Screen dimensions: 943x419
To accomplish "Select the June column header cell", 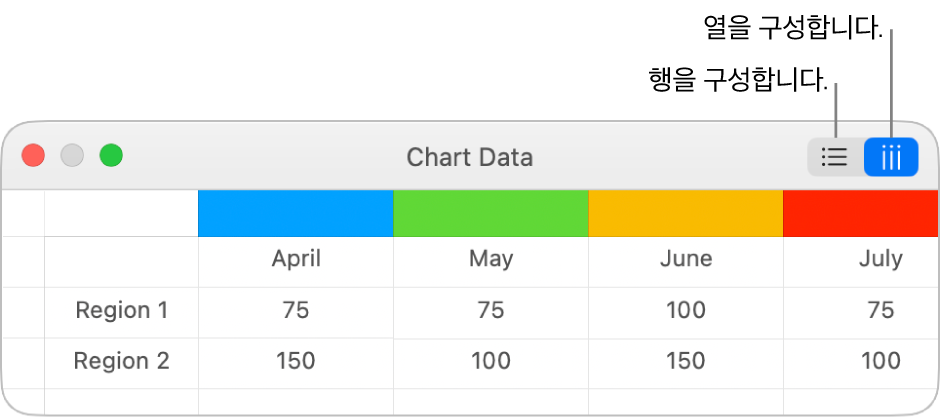I will 686,260.
